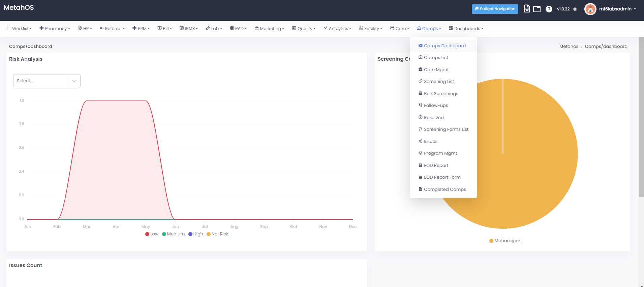Click the Resolved icon

click(420, 117)
